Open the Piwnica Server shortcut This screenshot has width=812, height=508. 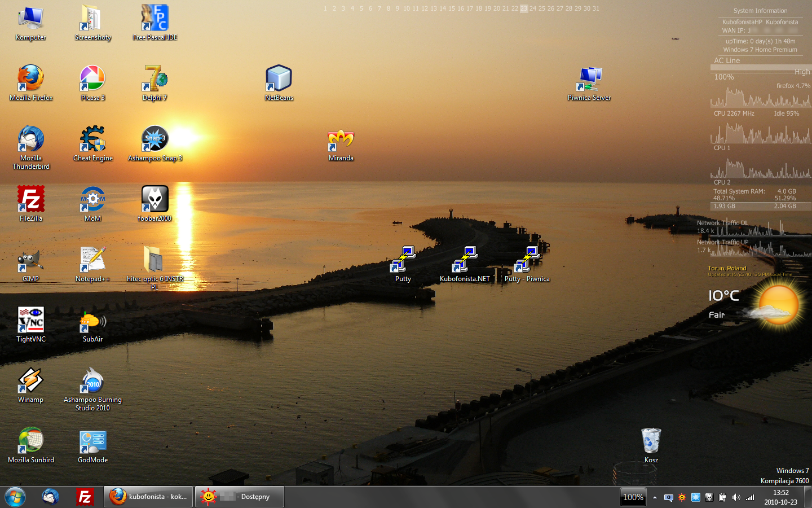[x=589, y=79]
